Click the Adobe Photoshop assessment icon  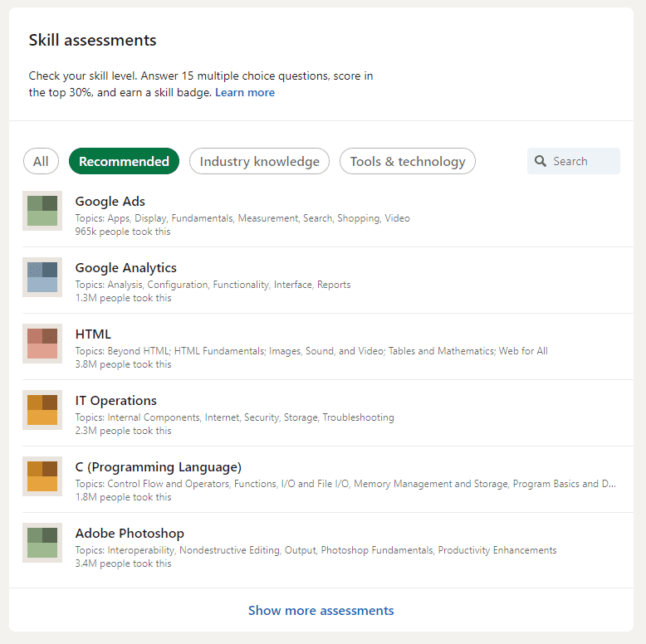pos(42,543)
